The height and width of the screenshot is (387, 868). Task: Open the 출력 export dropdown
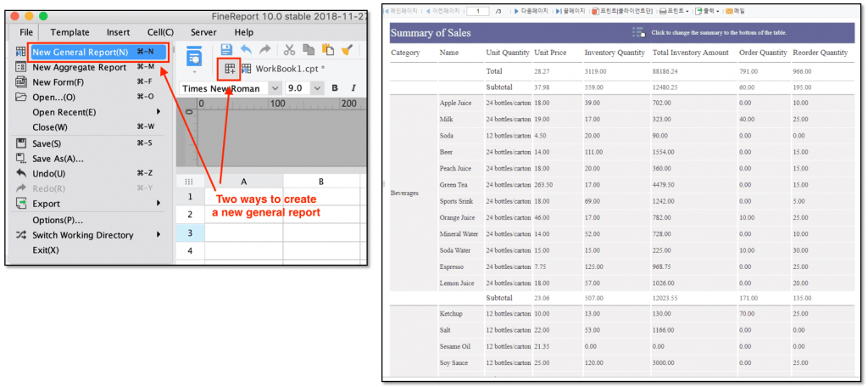pyautogui.click(x=717, y=11)
